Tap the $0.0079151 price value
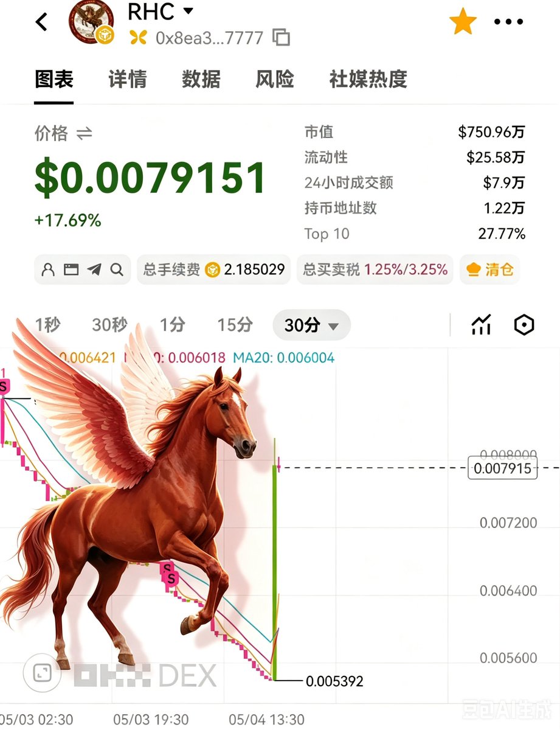Image resolution: width=560 pixels, height=730 pixels. pos(150,178)
